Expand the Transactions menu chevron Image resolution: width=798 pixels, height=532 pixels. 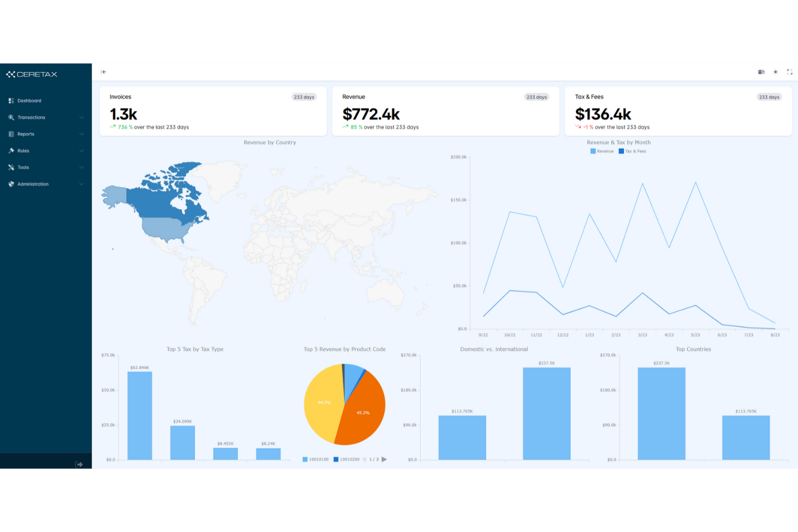(x=81, y=118)
